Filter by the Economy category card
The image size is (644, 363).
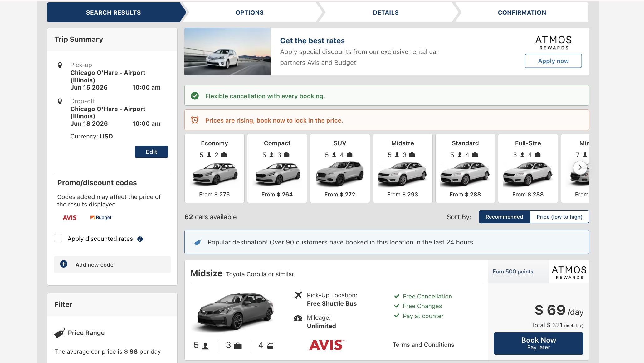coord(214,168)
